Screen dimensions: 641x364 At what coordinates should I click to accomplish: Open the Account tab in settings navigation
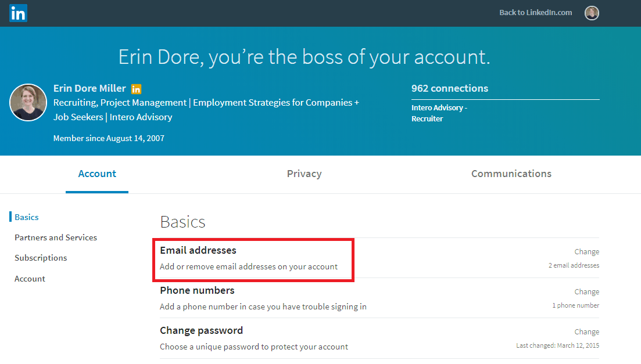(x=96, y=174)
